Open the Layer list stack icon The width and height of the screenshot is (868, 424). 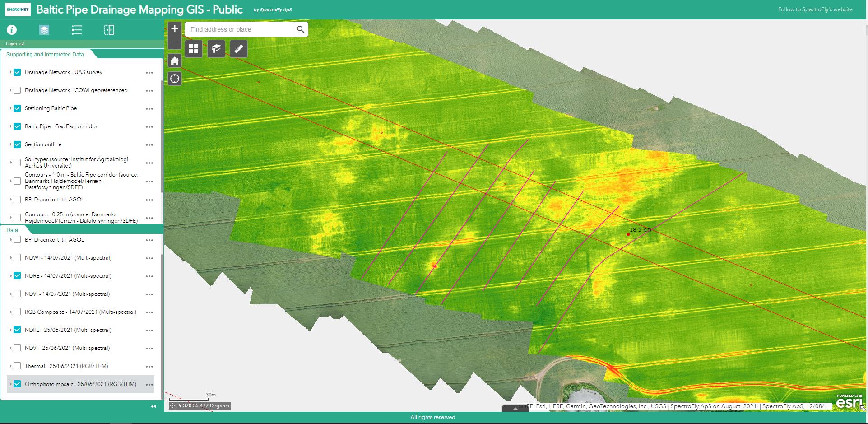pyautogui.click(x=44, y=30)
